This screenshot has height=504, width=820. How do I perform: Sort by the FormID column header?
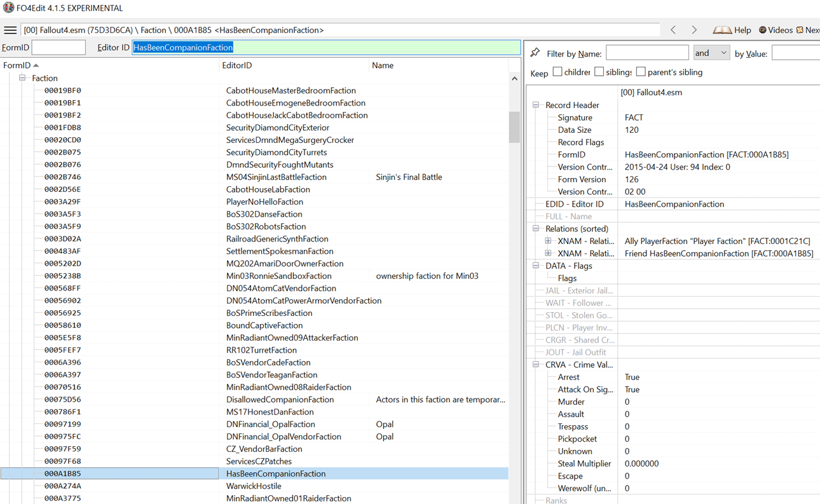click(x=109, y=65)
